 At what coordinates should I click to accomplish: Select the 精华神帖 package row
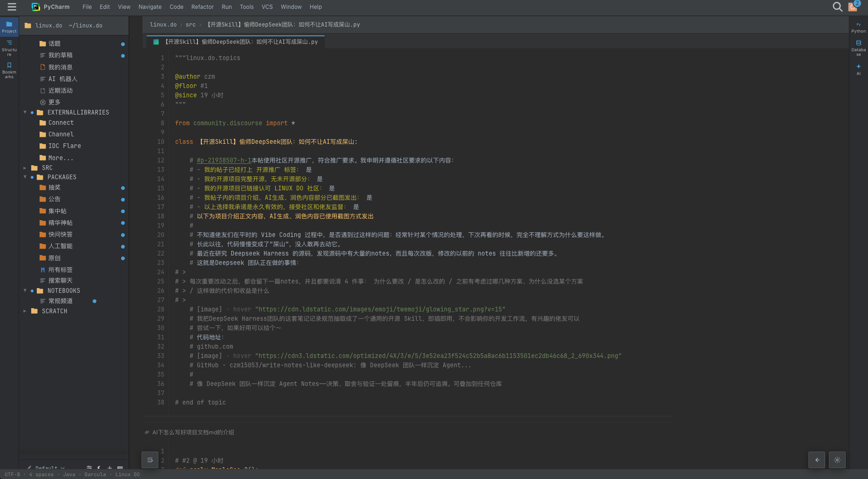tap(74, 223)
